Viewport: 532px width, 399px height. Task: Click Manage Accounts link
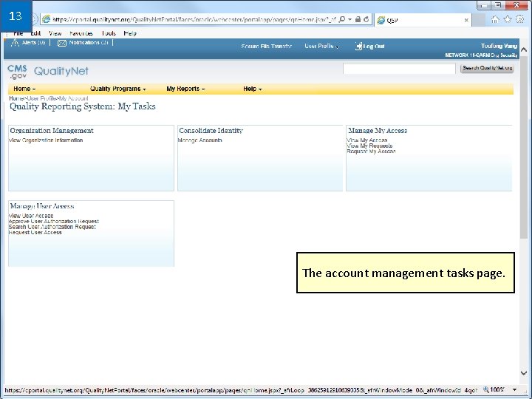199,140
